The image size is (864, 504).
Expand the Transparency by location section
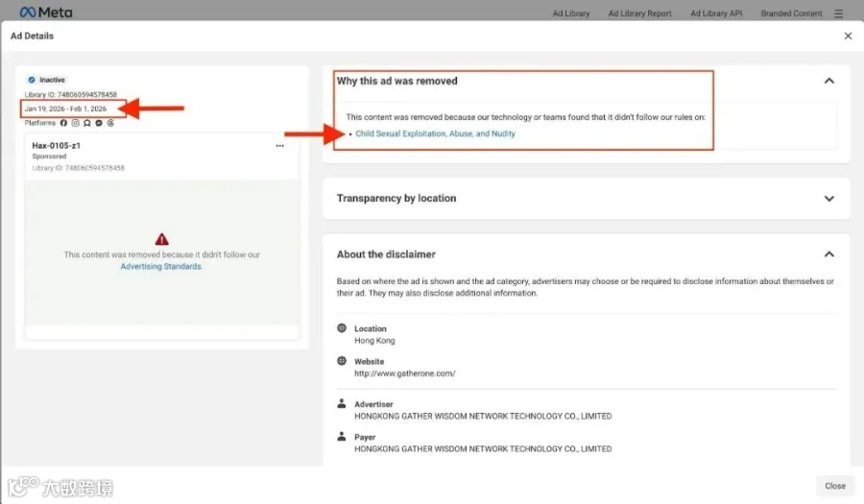828,199
